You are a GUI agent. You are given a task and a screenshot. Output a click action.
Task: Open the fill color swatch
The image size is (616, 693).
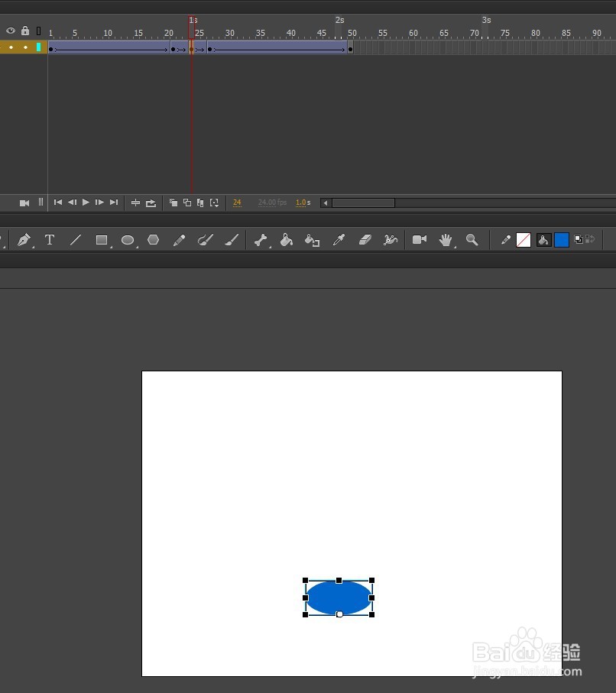click(x=562, y=240)
